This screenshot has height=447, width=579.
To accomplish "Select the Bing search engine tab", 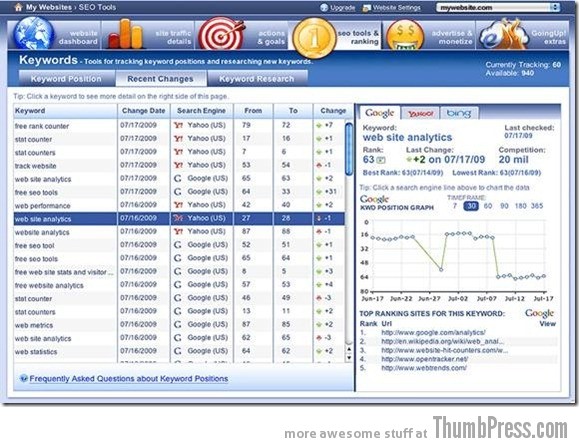I will pos(459,113).
